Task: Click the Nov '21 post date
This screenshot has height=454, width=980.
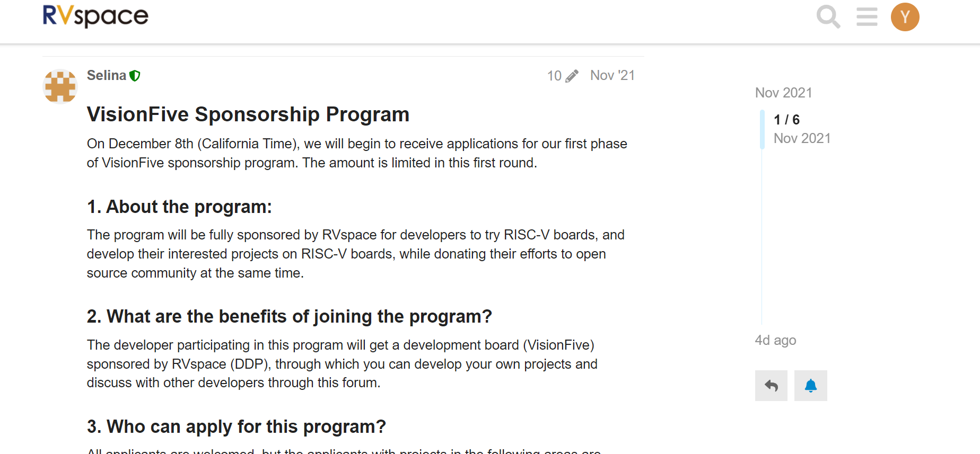Action: (x=612, y=75)
